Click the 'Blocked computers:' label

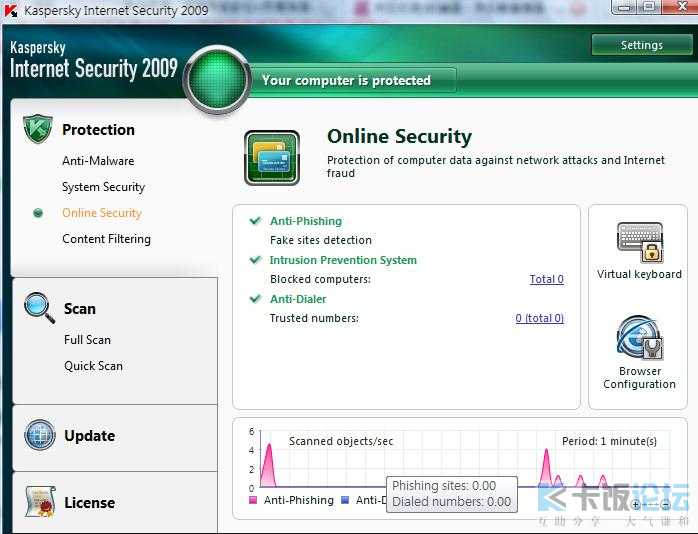click(320, 279)
